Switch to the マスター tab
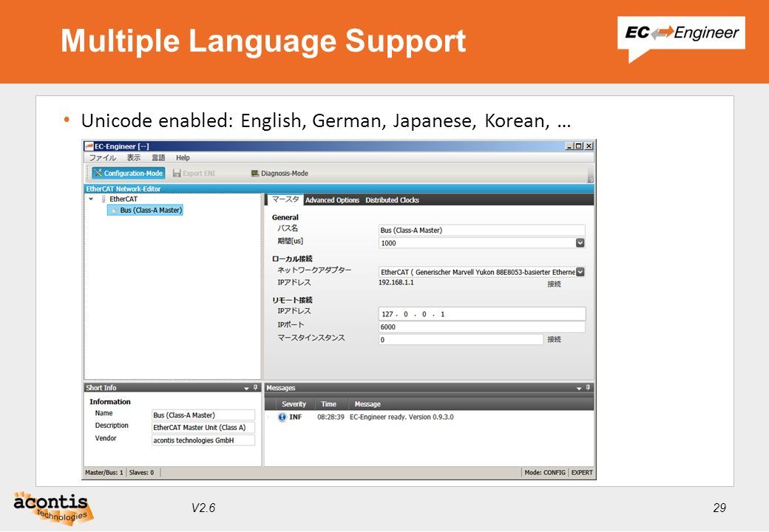The width and height of the screenshot is (769, 532). coord(285,199)
